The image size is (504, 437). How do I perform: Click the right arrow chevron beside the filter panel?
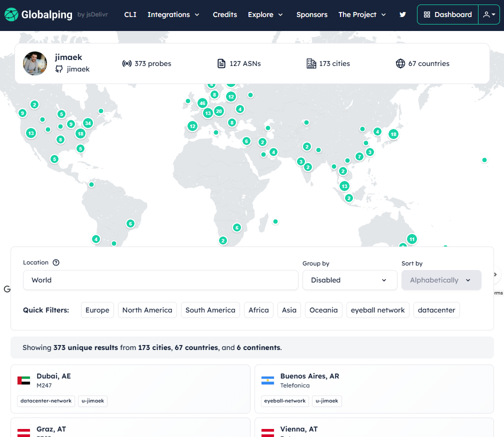[495, 274]
